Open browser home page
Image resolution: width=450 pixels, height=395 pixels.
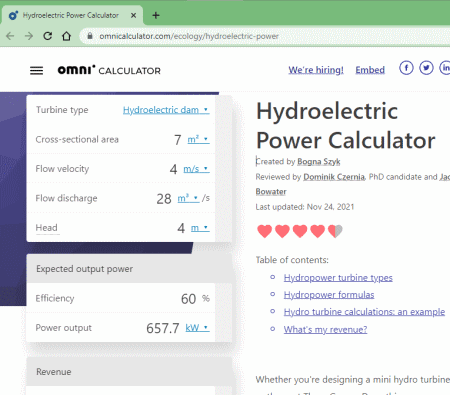67,36
